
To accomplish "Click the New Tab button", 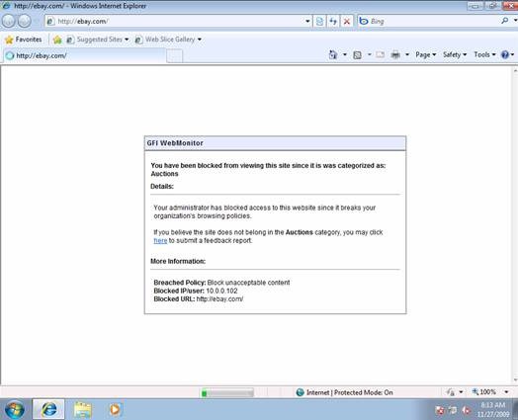I will [x=174, y=56].
